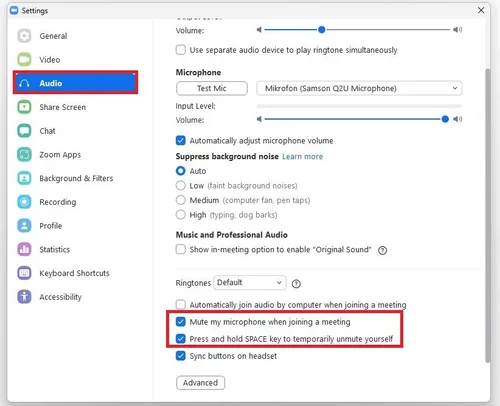Open the Original Sound help icon
The image size is (500, 406).
pos(382,250)
